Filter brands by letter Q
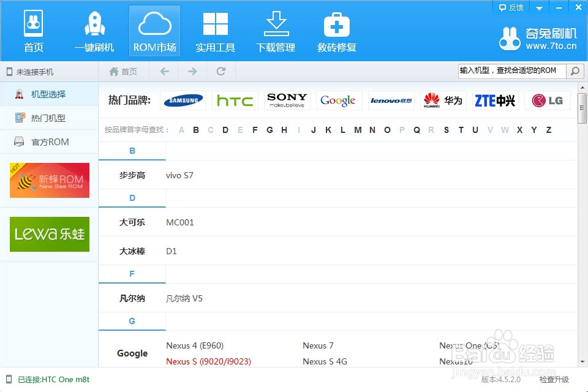Screen dimensions: 588x392 417,130
